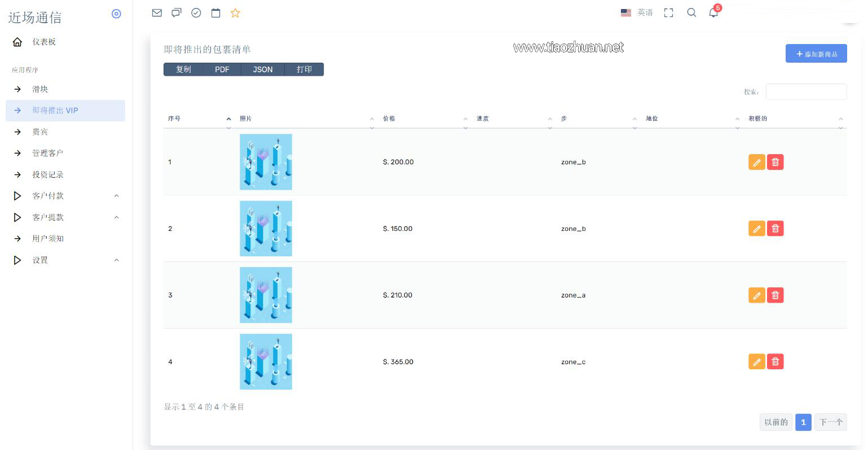The image size is (868, 450).
Task: Open the calendar icon in top bar
Action: pyautogui.click(x=215, y=12)
